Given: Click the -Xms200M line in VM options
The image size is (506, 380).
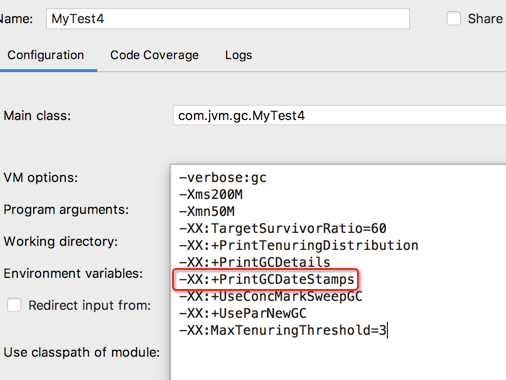Looking at the screenshot, I should point(211,194).
